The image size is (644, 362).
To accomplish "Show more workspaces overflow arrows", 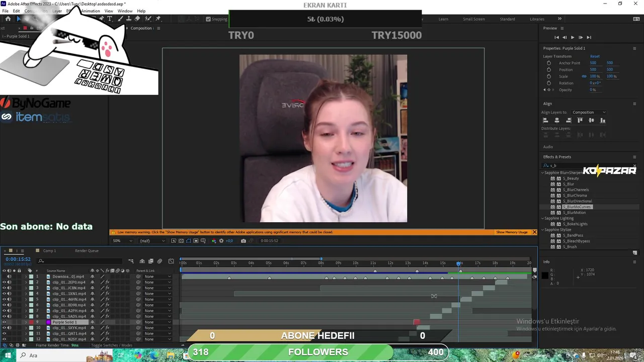I will [x=559, y=19].
